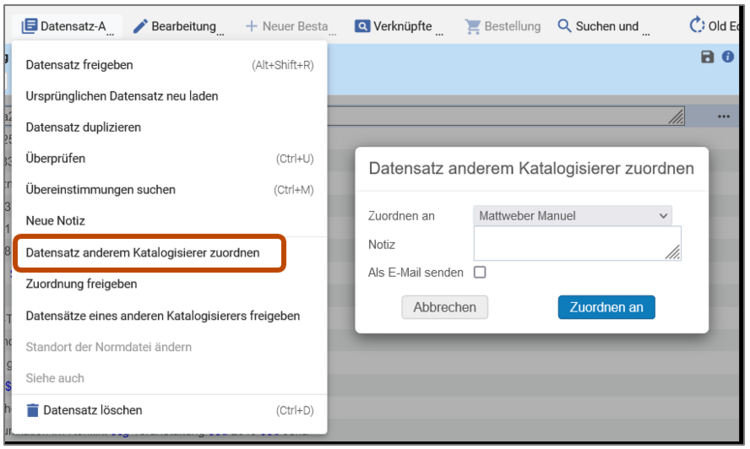Click the blue Zuordnen an button
Image resolution: width=750 pixels, height=449 pixels.
607,307
